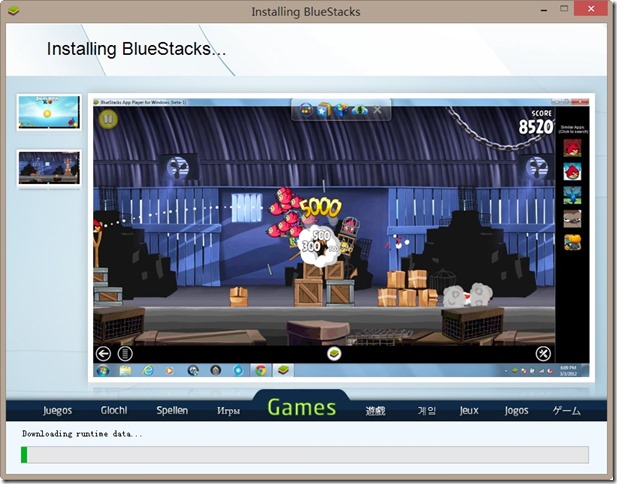Click the BlueStacks home logo in bottom bar
The image size is (617, 484).
tap(334, 354)
